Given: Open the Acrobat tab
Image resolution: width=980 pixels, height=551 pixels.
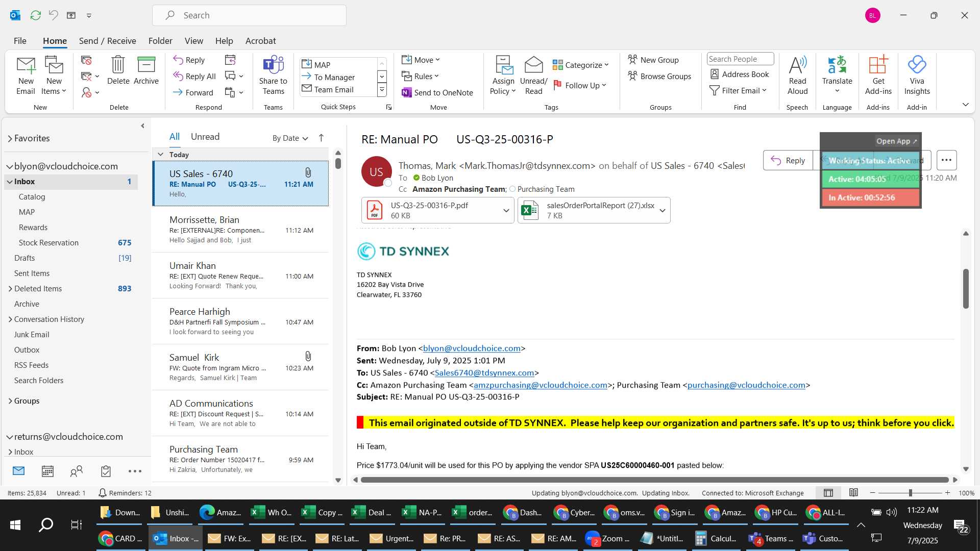Looking at the screenshot, I should 260,41.
